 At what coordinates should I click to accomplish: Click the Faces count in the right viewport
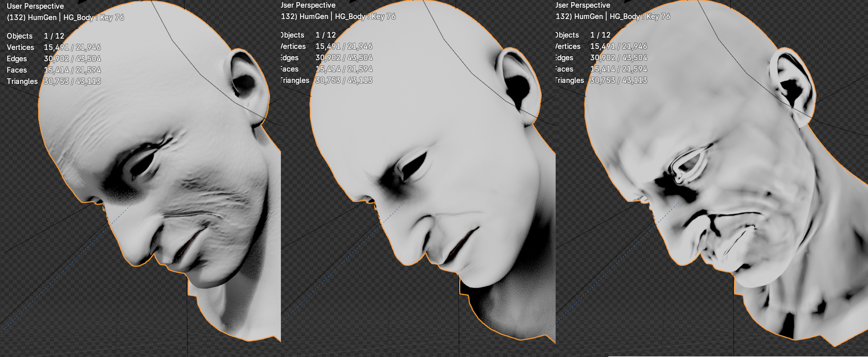[619, 69]
